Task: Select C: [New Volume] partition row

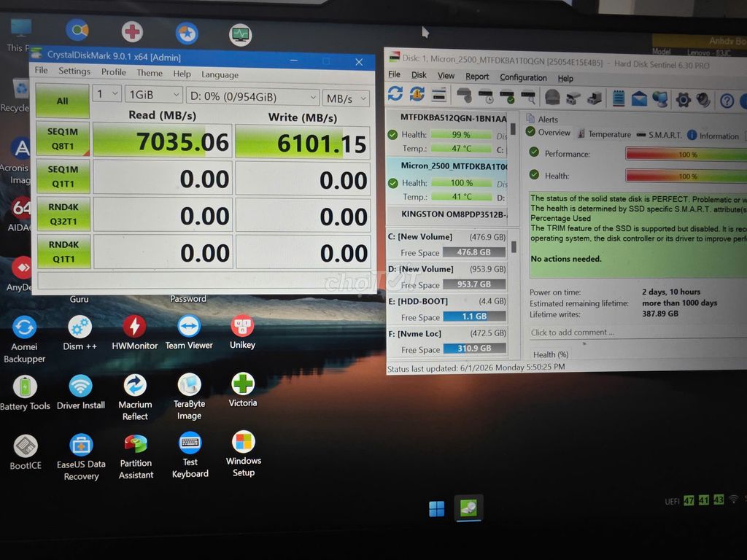Action: click(x=447, y=244)
